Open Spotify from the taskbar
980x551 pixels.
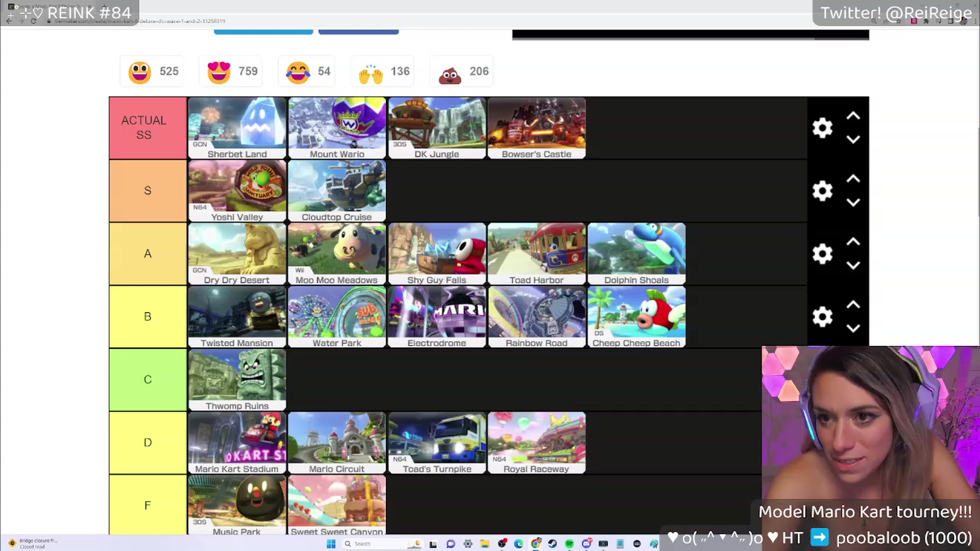tap(570, 544)
